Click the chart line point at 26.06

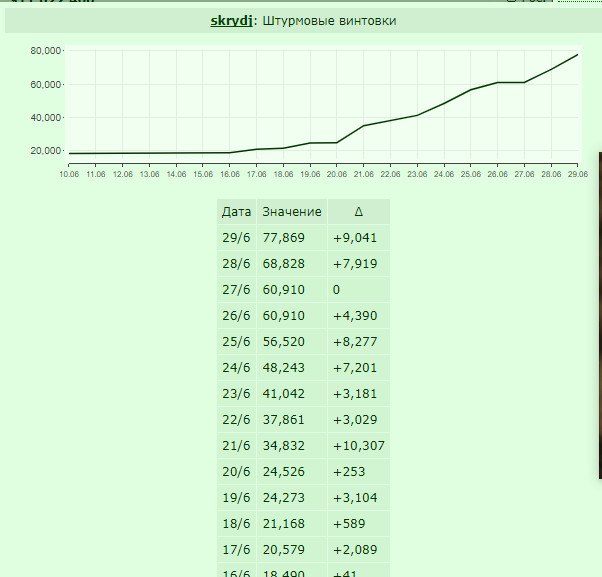point(498,83)
